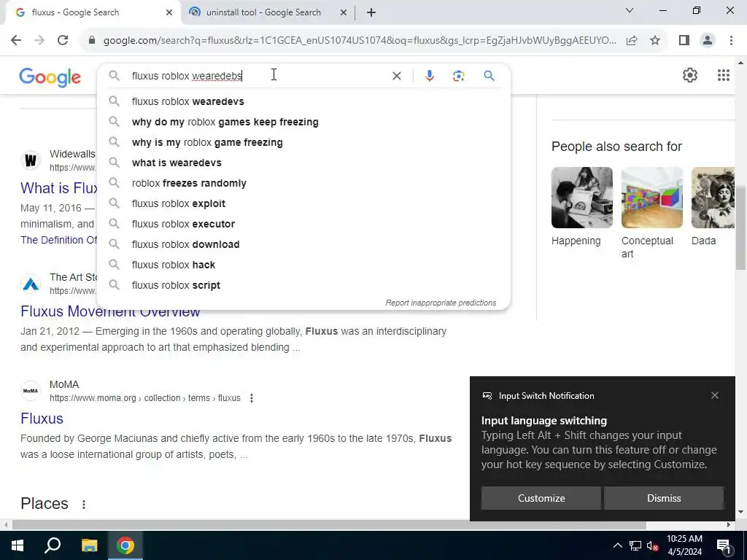Click the site lock icon in address bar
747x560 pixels.
(x=92, y=41)
